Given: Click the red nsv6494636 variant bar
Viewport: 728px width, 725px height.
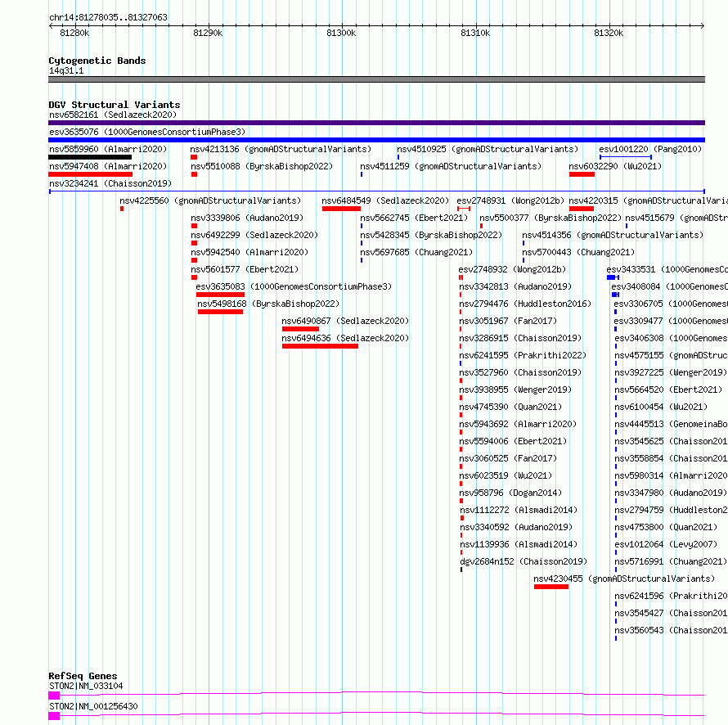Looking at the screenshot, I should tap(321, 346).
